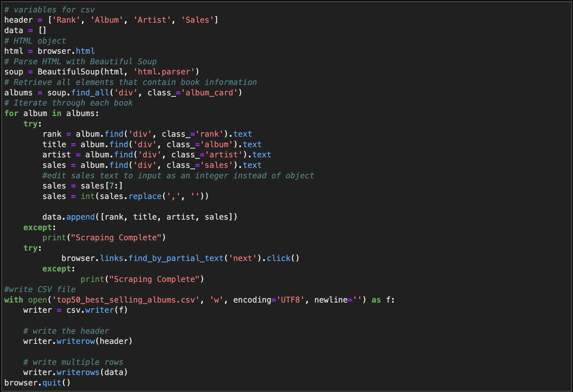Click the 'replace' method name

point(145,196)
